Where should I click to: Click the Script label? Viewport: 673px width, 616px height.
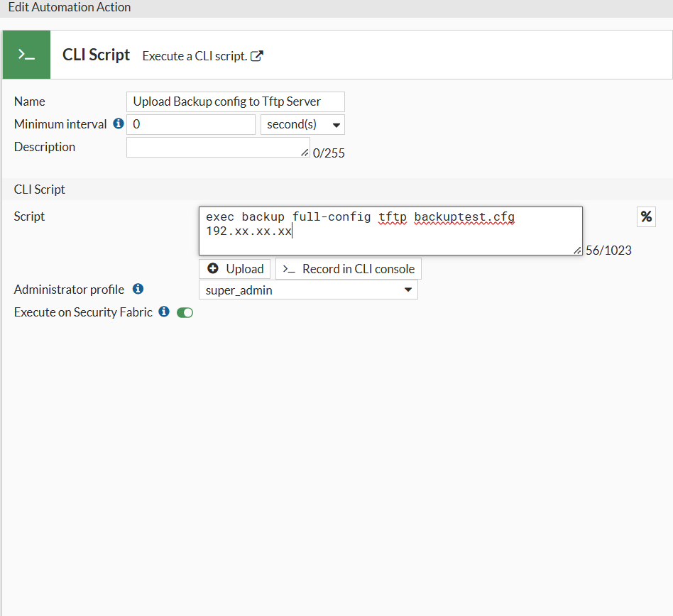pos(29,216)
